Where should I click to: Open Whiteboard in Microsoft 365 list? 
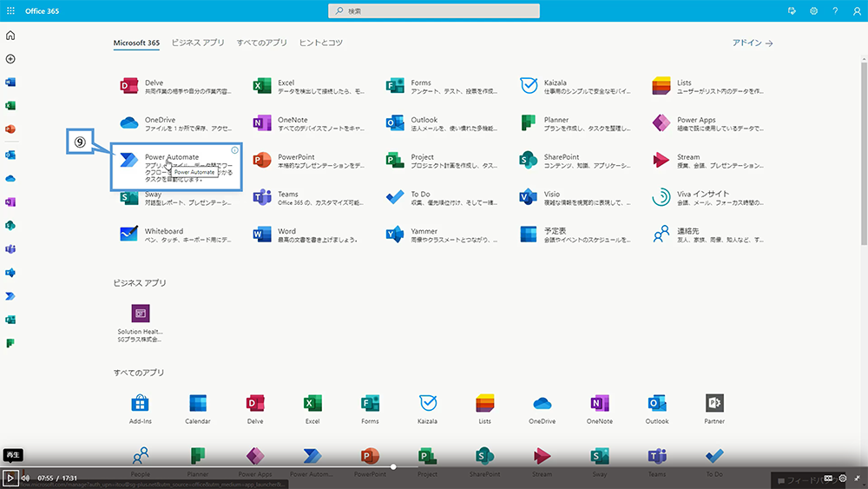click(x=176, y=235)
